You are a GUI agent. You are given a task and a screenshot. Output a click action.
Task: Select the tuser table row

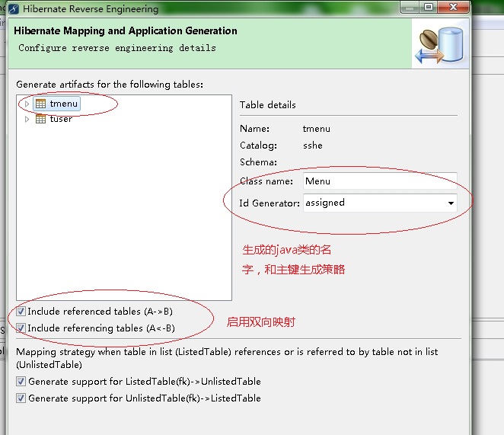pos(54,119)
